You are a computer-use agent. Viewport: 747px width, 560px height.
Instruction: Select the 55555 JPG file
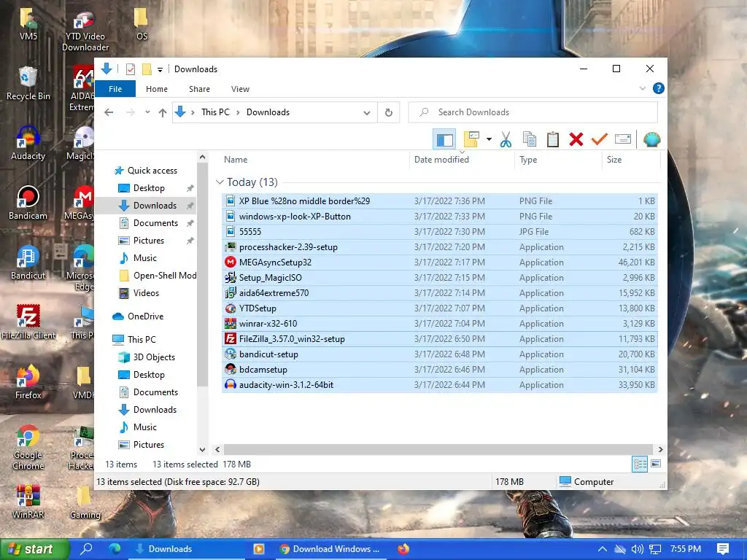(x=440, y=231)
